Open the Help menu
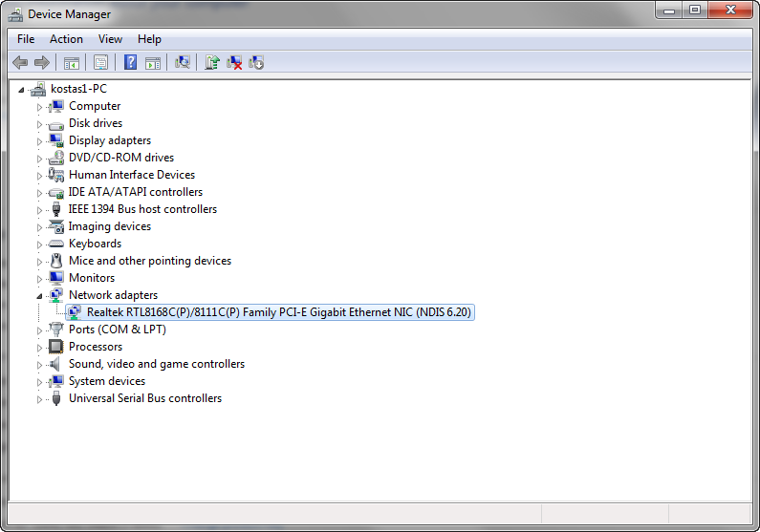This screenshot has width=760, height=532. point(149,39)
